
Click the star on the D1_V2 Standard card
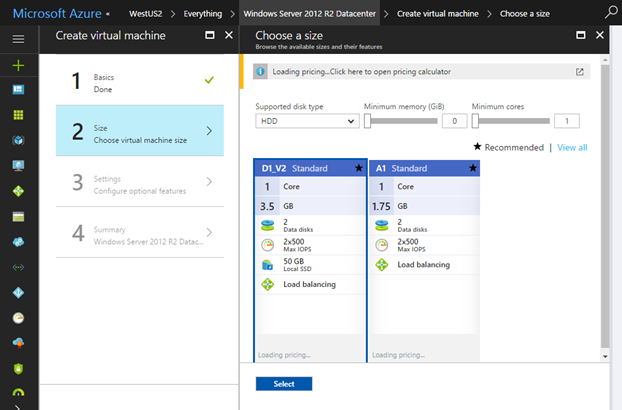pyautogui.click(x=358, y=169)
